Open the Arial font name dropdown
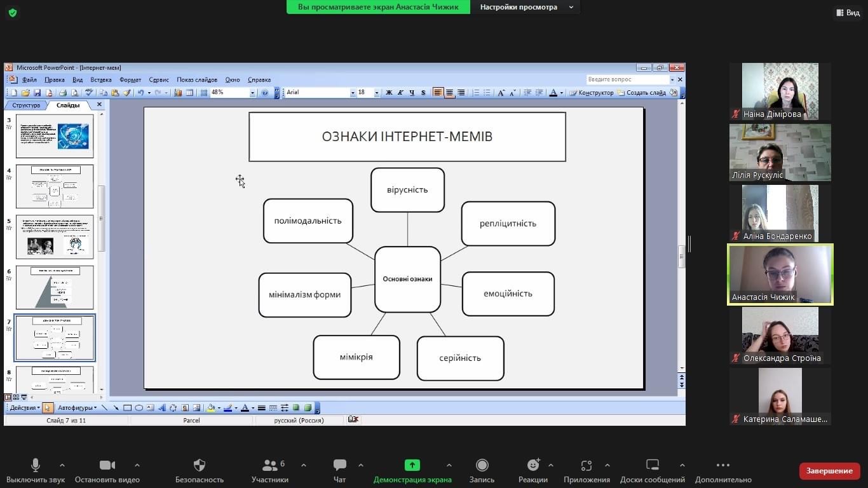868x488 pixels. 353,93
